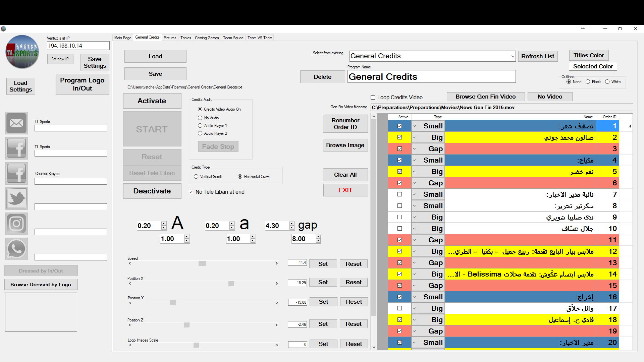644x362 pixels.
Task: Enable the Loop Credits Video checkbox
Action: pos(373,98)
